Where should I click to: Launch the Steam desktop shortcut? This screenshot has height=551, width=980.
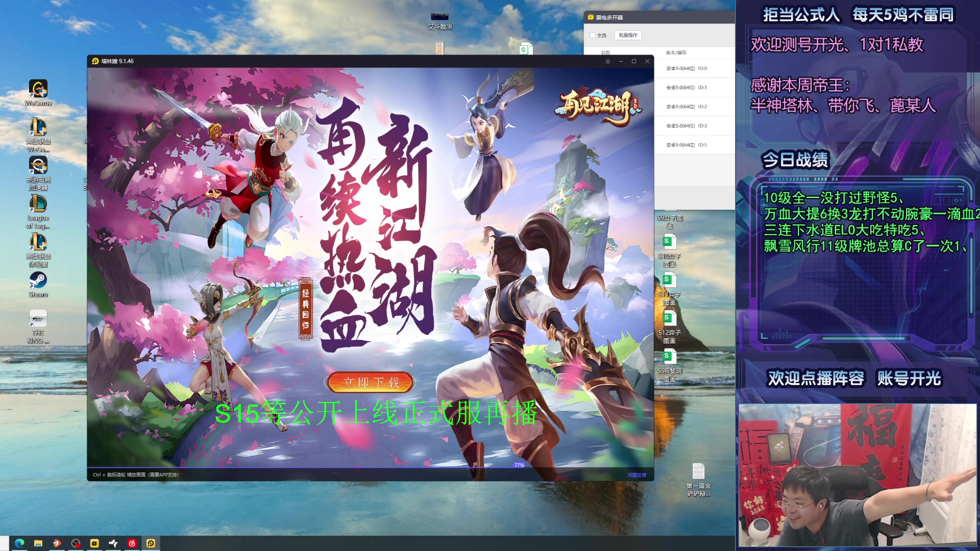tap(38, 284)
